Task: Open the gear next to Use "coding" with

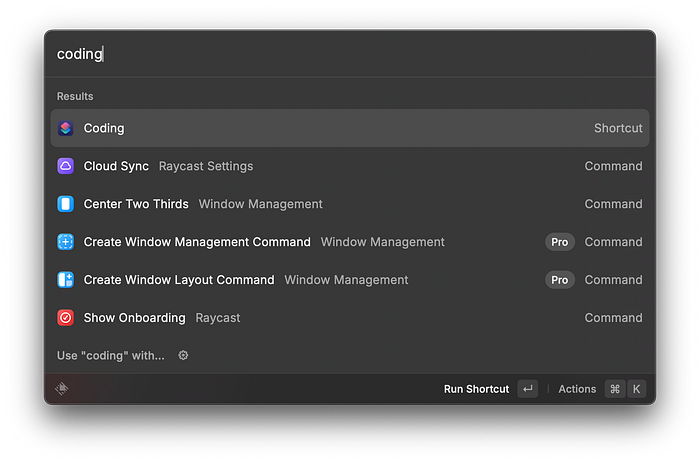Action: [183, 355]
